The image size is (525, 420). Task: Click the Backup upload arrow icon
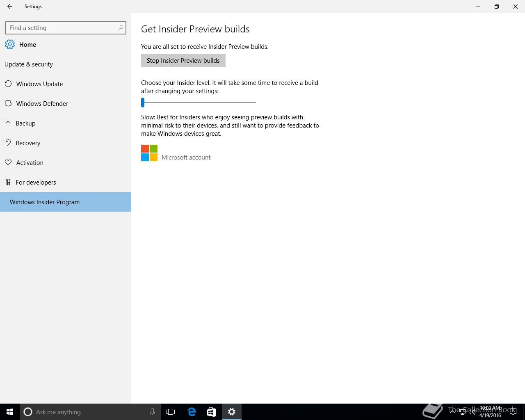[x=8, y=123]
